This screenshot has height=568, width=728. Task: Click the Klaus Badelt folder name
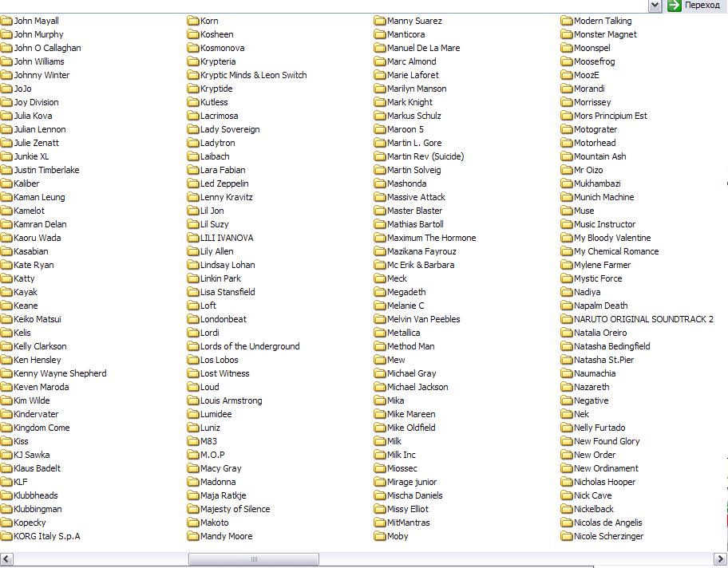(38, 468)
